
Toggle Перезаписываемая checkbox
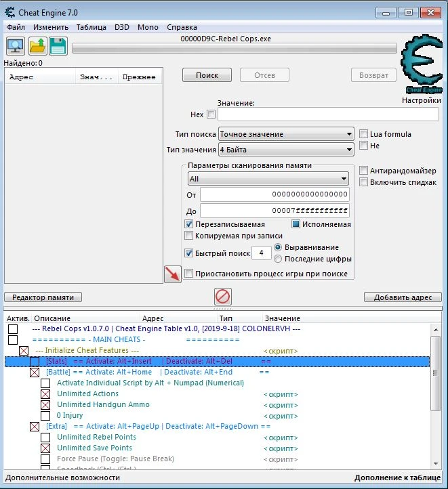[188, 224]
